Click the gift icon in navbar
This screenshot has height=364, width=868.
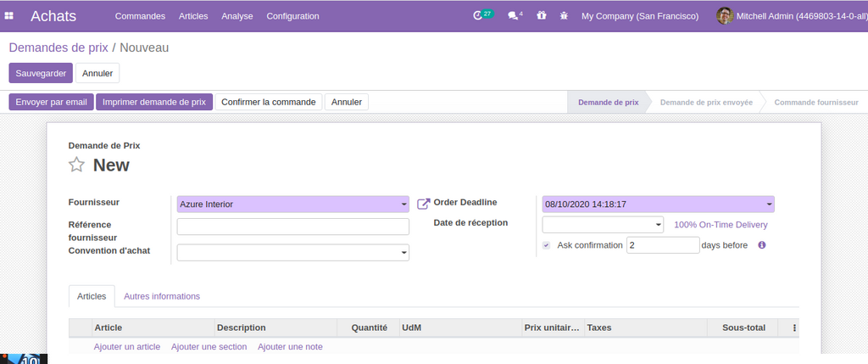542,16
